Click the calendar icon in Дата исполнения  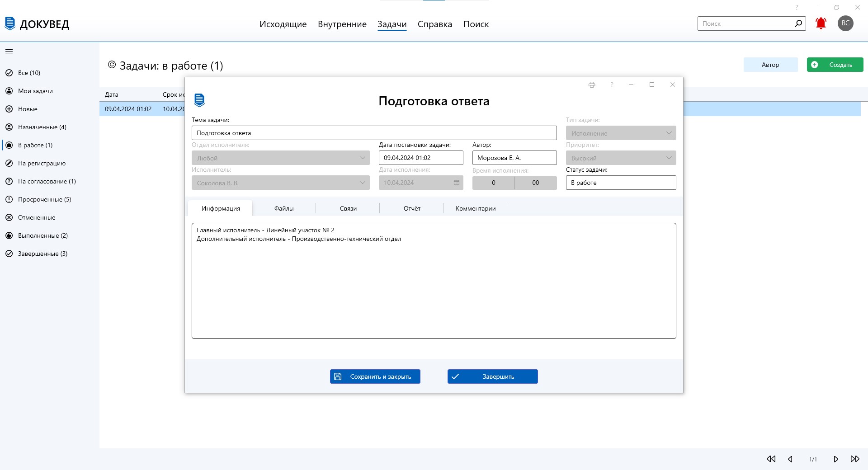coord(457,183)
